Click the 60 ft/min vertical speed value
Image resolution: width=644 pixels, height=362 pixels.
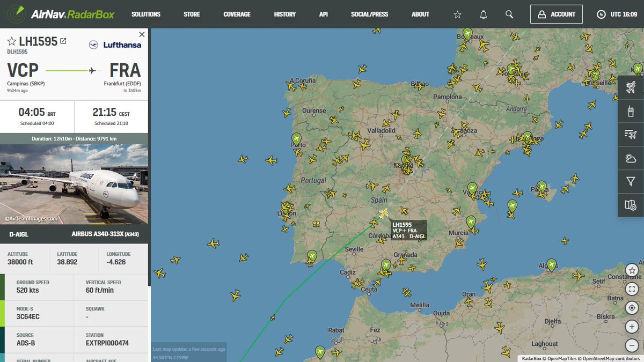(x=100, y=290)
